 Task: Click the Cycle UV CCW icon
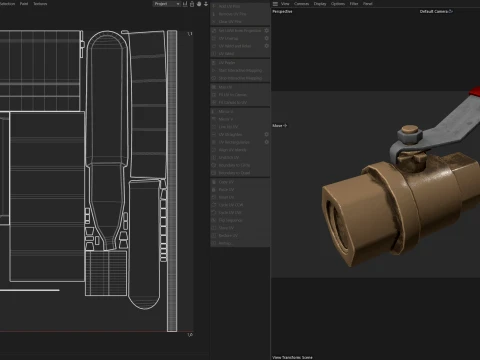(x=214, y=205)
